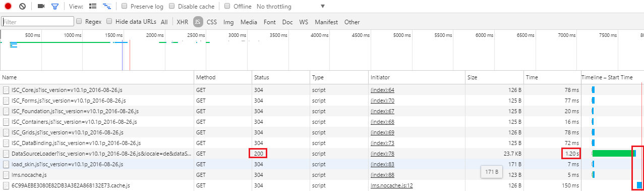Click ISC_Core.js blue waterfall bar

(593, 89)
